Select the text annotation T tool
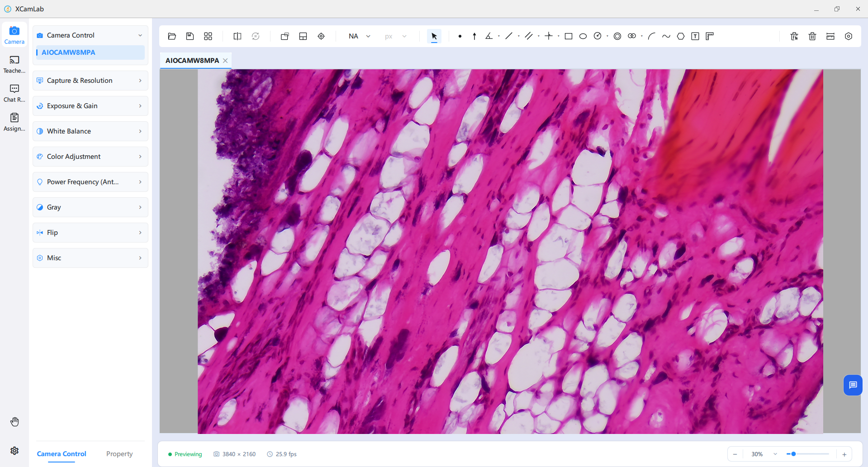This screenshot has height=467, width=868. (x=695, y=36)
